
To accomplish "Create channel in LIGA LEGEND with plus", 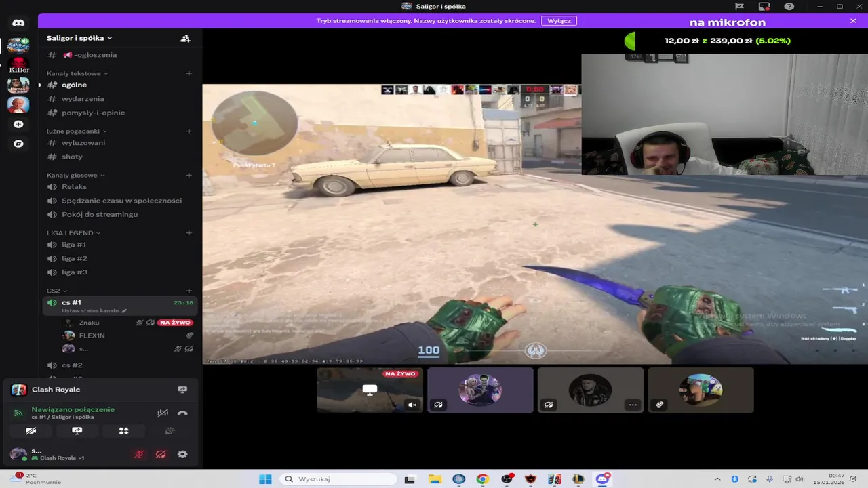I will click(x=189, y=233).
